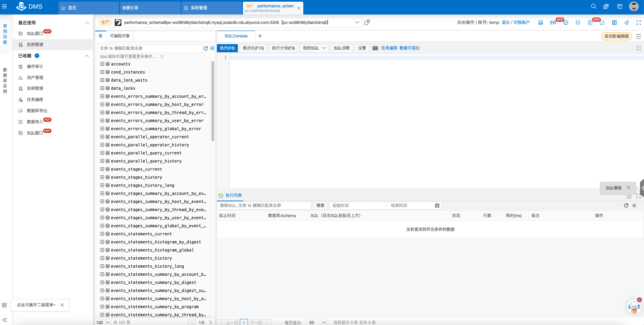The height and width of the screenshot is (325, 644).
Task: Click the 切换账户 link
Action: [x=522, y=23]
